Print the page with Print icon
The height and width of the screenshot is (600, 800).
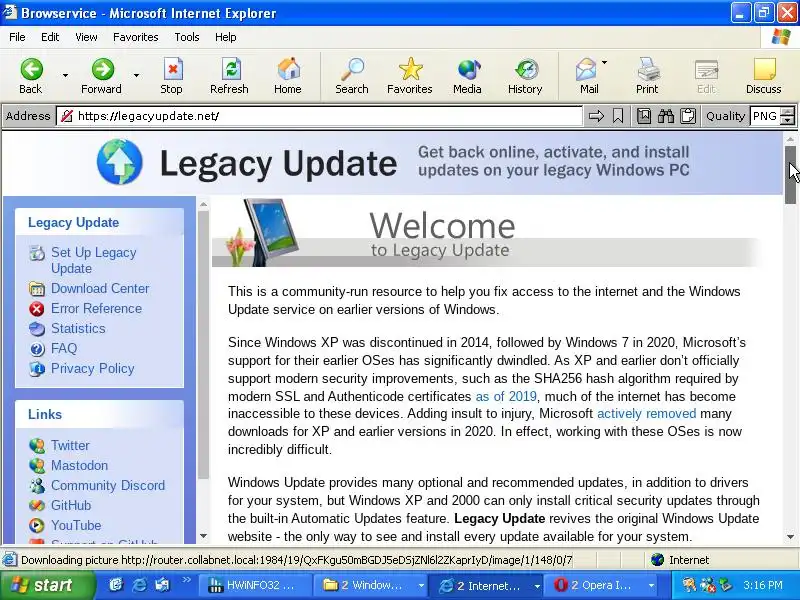[648, 69]
